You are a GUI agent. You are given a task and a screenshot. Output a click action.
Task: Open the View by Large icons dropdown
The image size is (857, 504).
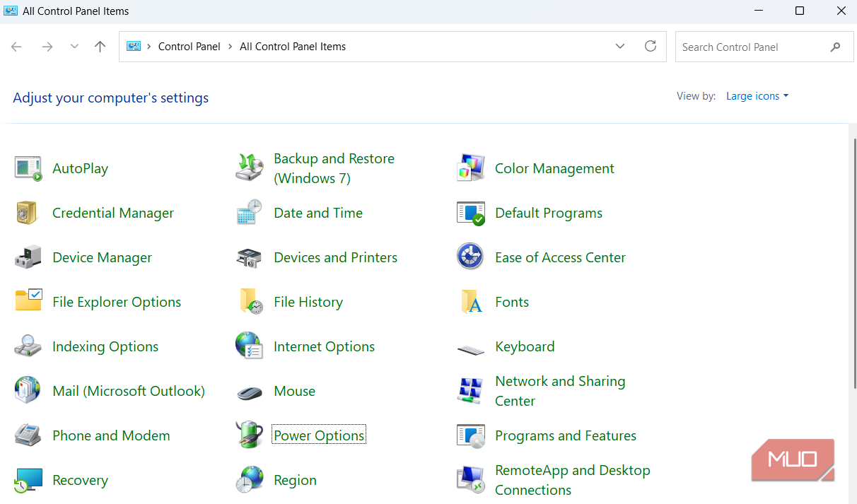click(x=757, y=96)
